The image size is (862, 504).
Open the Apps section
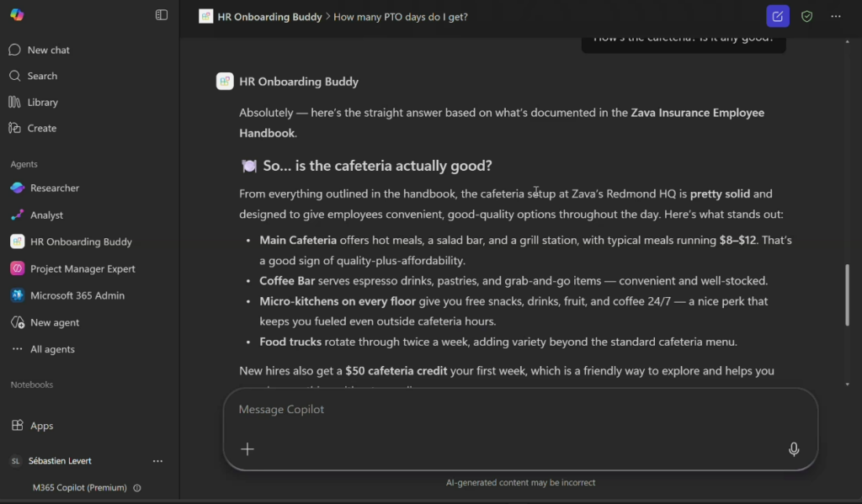click(41, 426)
